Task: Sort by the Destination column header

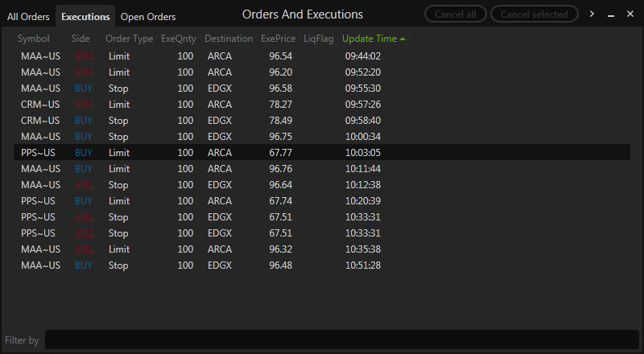Action: click(229, 39)
